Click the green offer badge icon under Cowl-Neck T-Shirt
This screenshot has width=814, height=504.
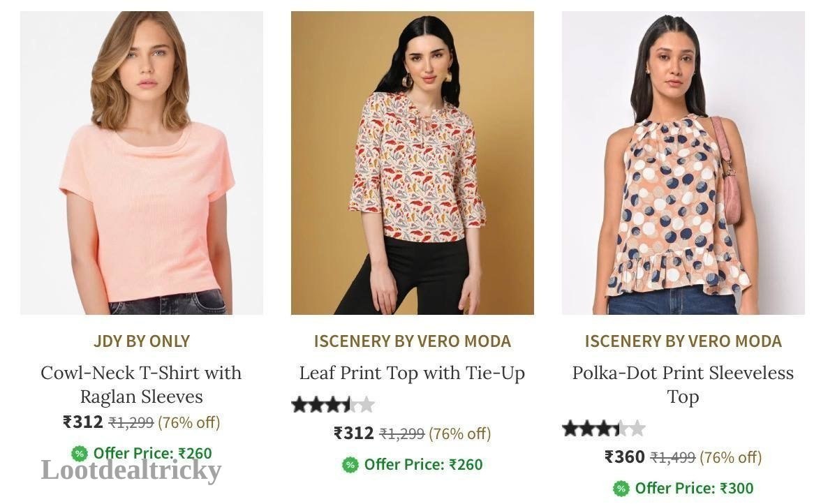tap(80, 454)
